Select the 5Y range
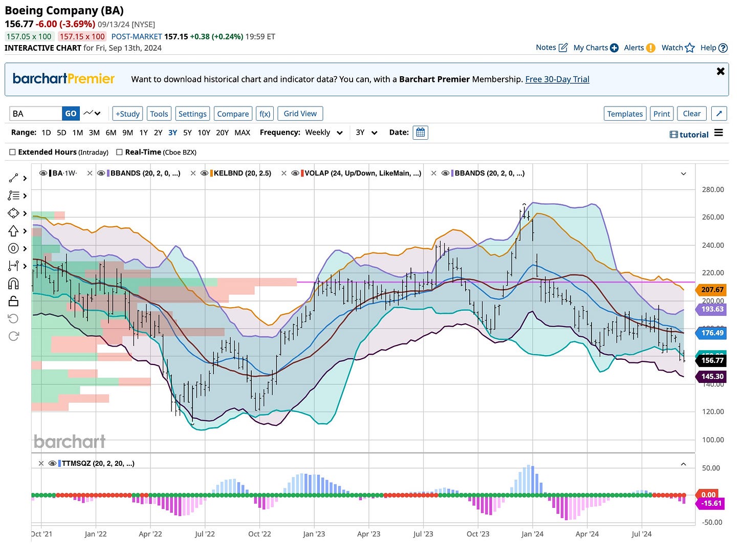Image resolution: width=745 pixels, height=560 pixels. (x=187, y=133)
